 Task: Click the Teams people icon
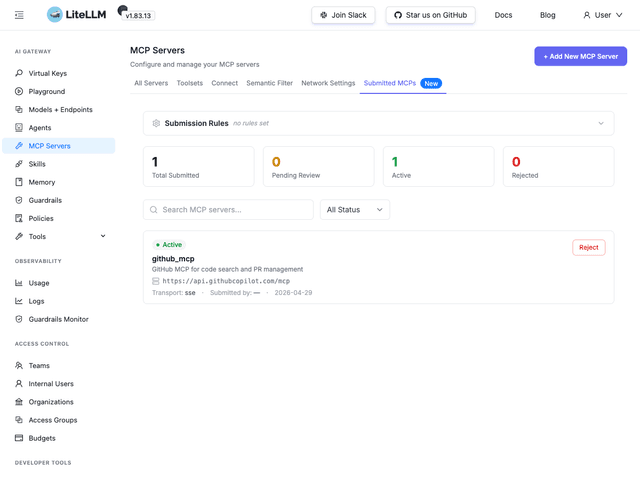[19, 365]
